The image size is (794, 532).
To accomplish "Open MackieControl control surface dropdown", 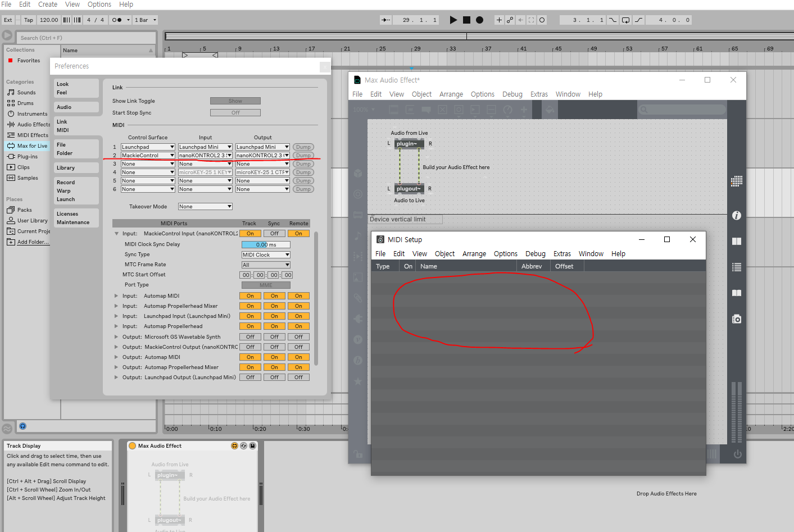I will pyautogui.click(x=148, y=155).
